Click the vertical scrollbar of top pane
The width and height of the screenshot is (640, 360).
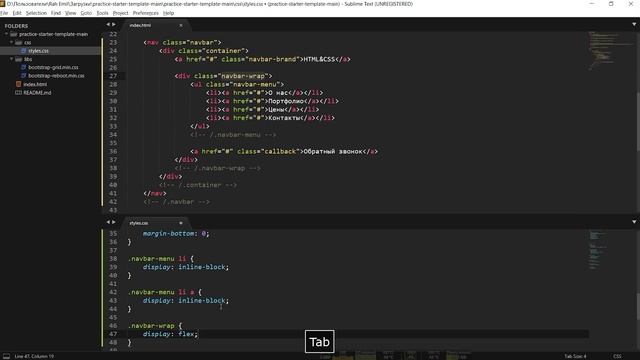click(x=638, y=122)
